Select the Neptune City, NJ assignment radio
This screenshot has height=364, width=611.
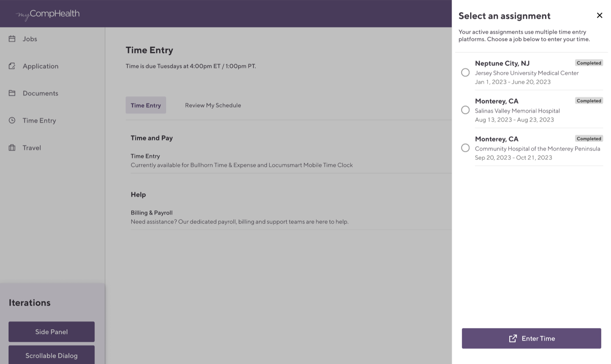[x=465, y=72]
